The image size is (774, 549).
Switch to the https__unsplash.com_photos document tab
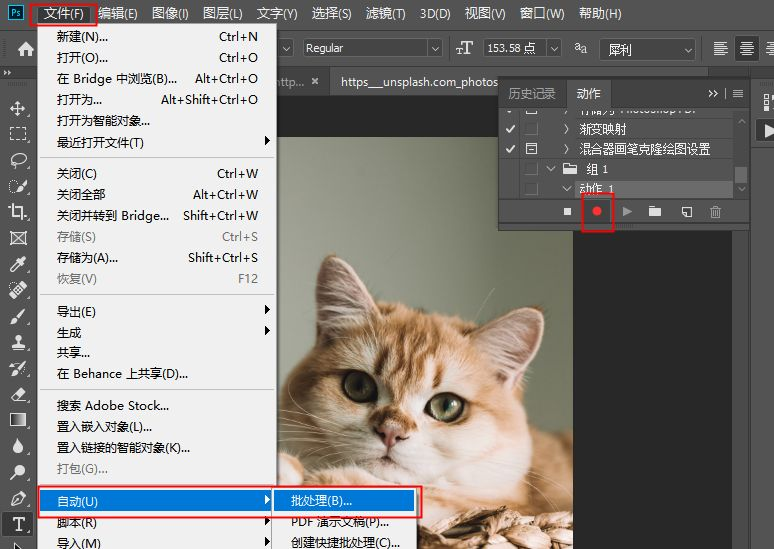coord(419,82)
